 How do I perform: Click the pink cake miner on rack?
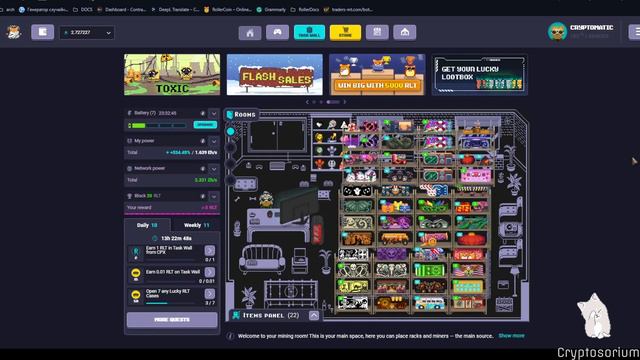click(475, 176)
